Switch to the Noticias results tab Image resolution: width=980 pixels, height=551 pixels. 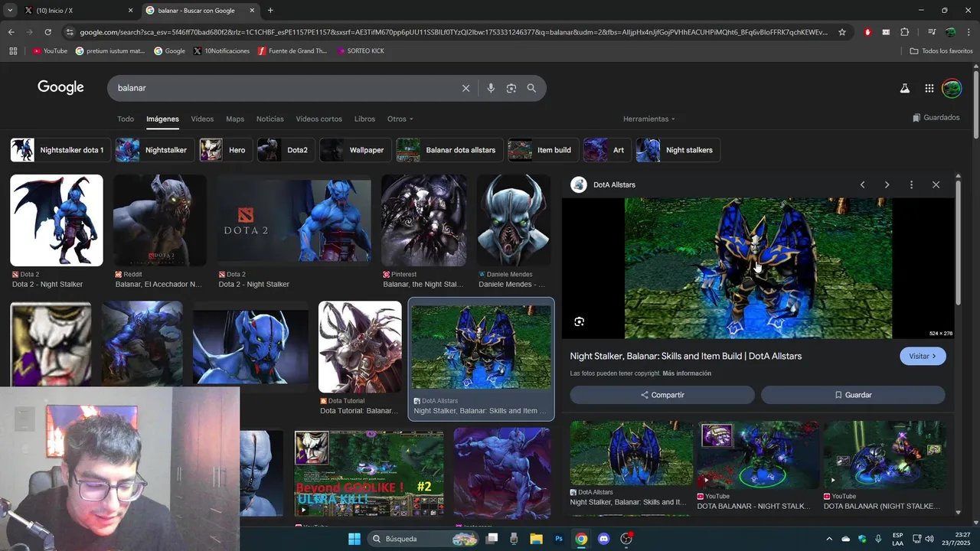click(269, 119)
